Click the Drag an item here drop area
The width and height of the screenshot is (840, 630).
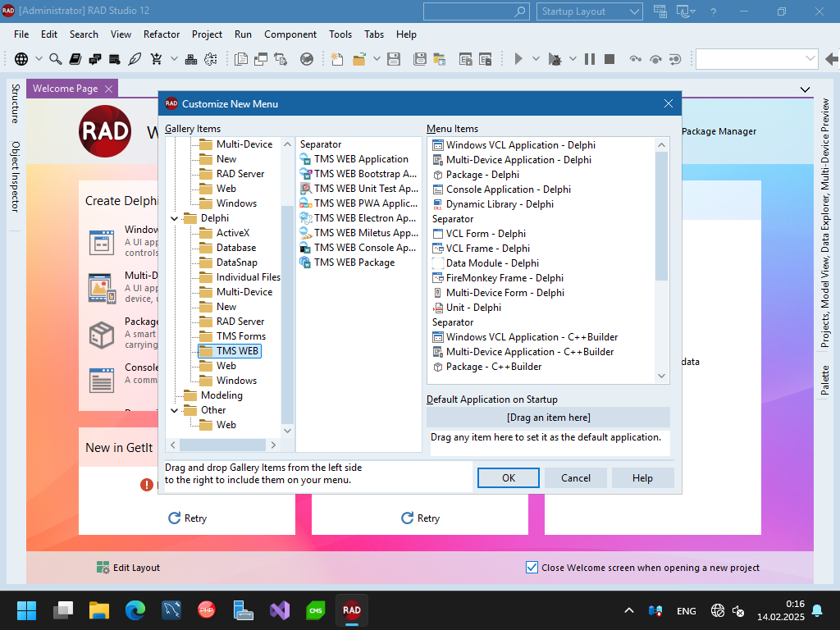549,418
